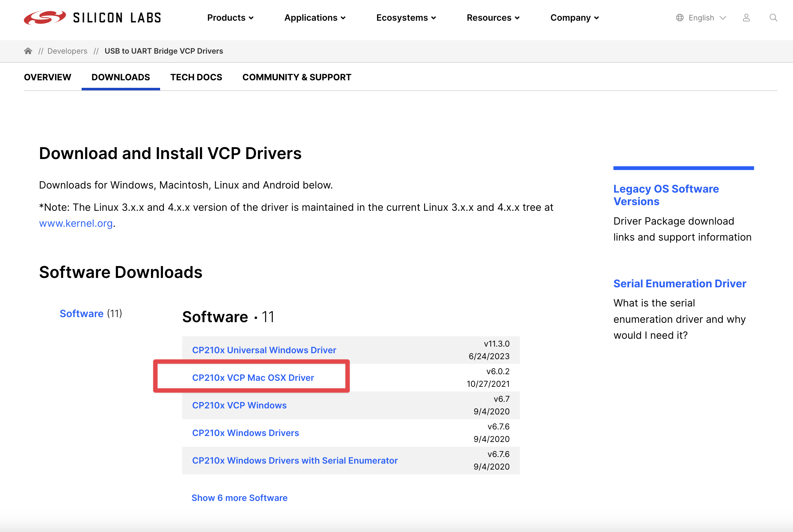Click the Software Downloads heading
793x532 pixels.
coord(121,272)
